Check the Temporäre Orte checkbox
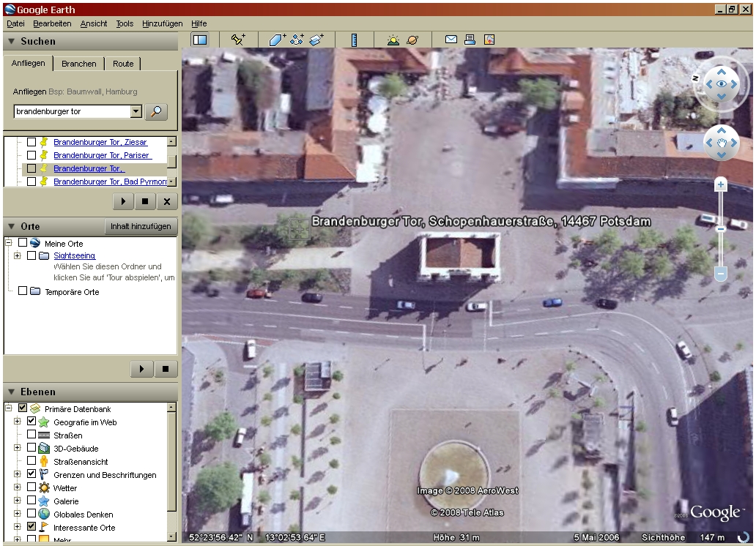Viewport: 756px width, 546px height. (23, 291)
